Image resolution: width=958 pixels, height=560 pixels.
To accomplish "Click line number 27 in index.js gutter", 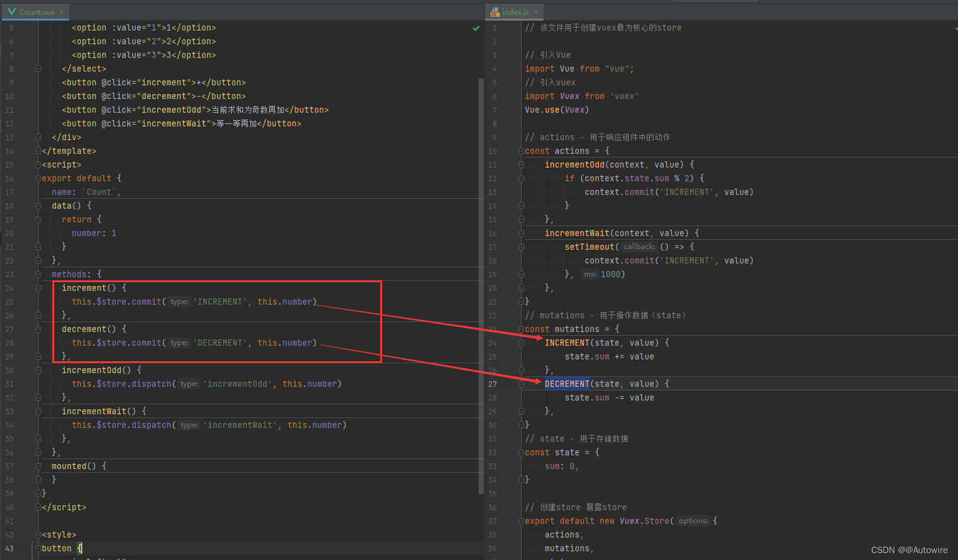I will 492,384.
